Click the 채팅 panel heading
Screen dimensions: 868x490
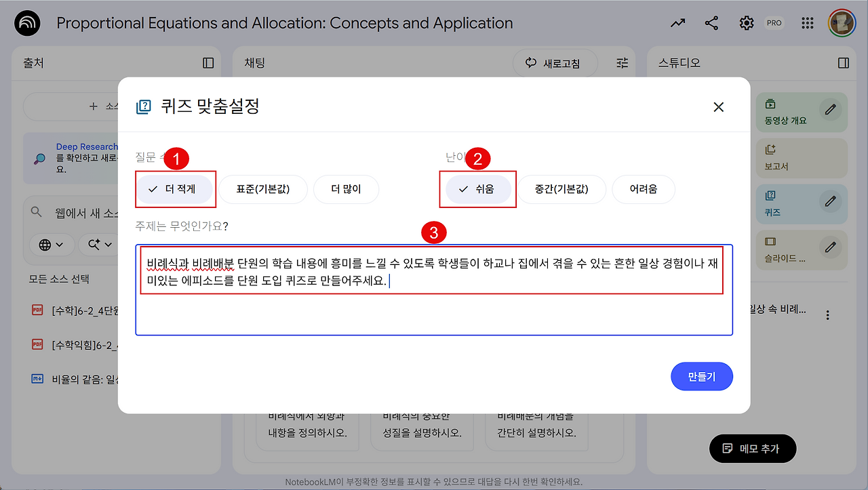(255, 63)
